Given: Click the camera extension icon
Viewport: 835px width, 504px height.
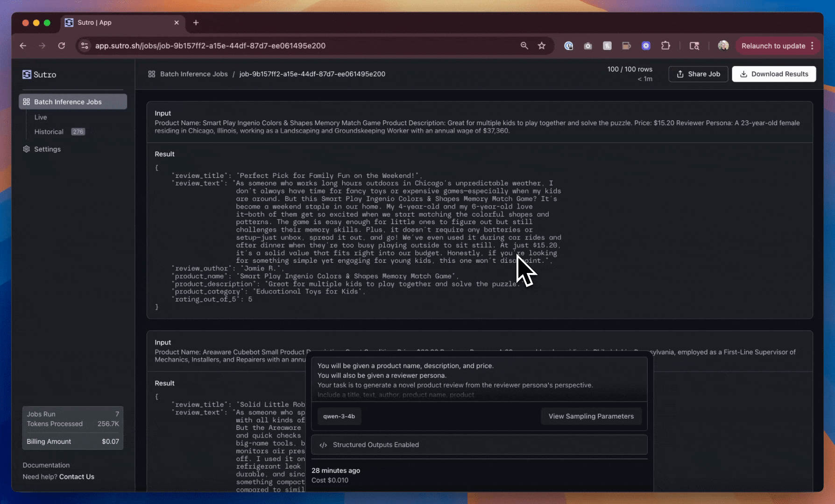Looking at the screenshot, I should click(588, 46).
